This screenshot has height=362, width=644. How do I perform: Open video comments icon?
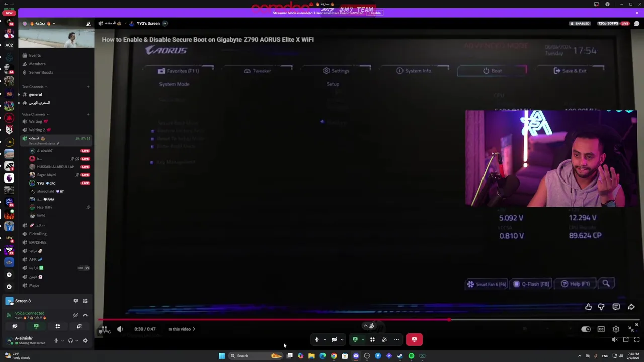click(x=616, y=307)
